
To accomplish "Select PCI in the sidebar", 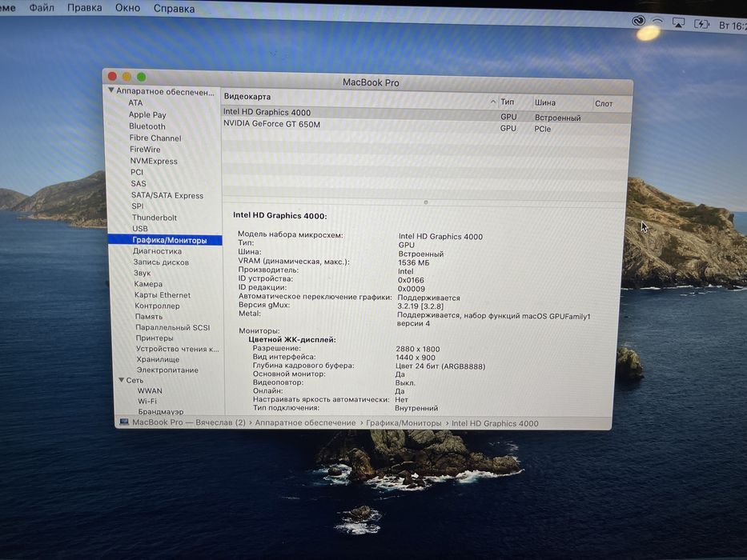I will click(x=137, y=172).
